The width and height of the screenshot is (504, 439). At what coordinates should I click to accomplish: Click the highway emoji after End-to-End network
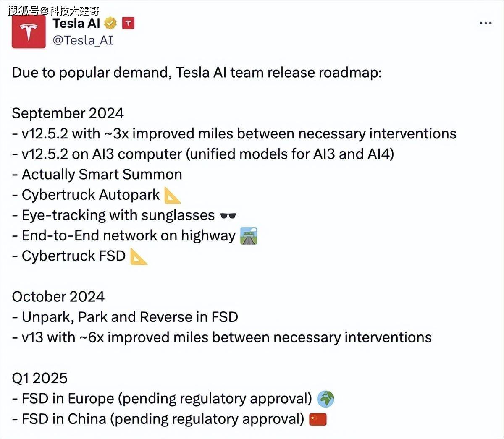pos(249,236)
